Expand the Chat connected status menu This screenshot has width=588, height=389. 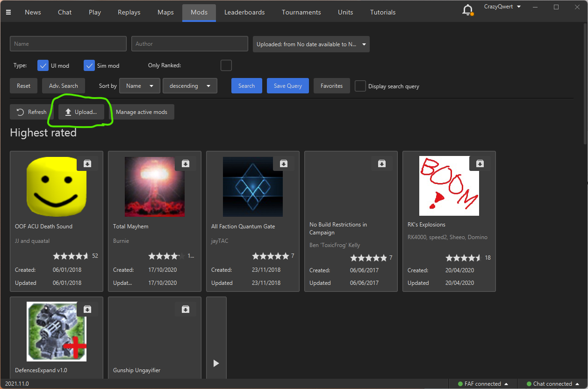[553, 384]
